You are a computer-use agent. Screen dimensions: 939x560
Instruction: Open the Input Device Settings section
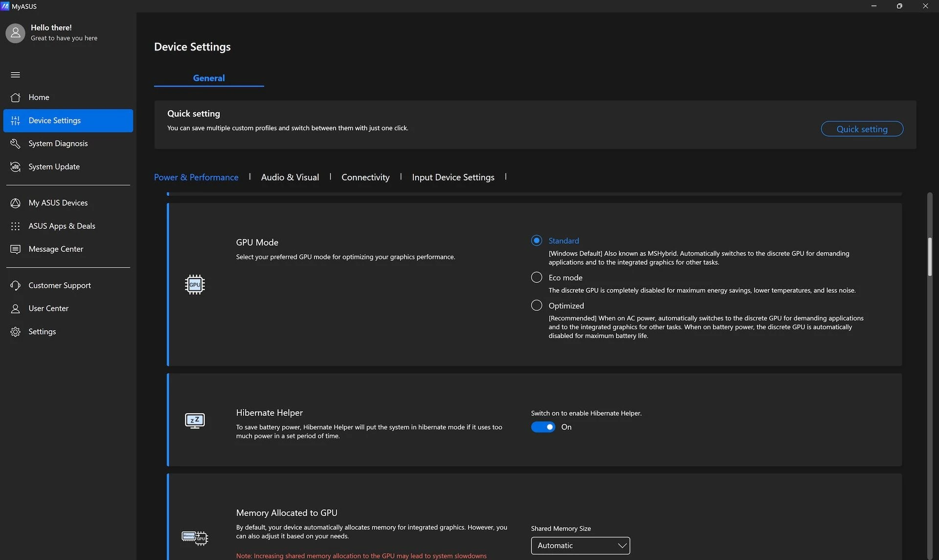(x=453, y=177)
